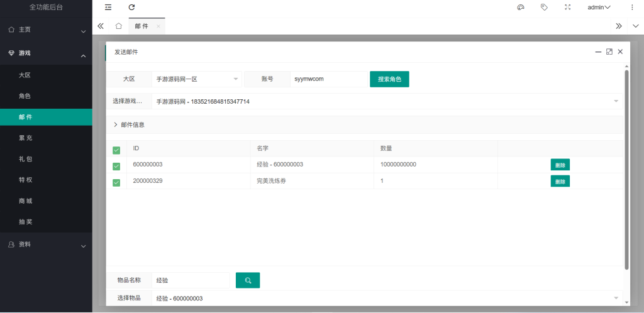Uncheck the row with ID 200000329

coord(116,183)
